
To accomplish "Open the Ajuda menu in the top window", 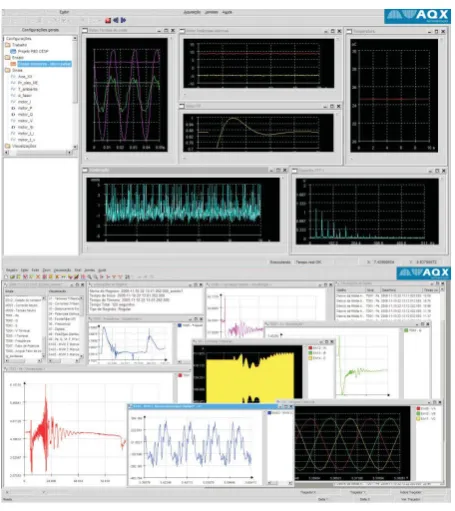I will (x=227, y=12).
